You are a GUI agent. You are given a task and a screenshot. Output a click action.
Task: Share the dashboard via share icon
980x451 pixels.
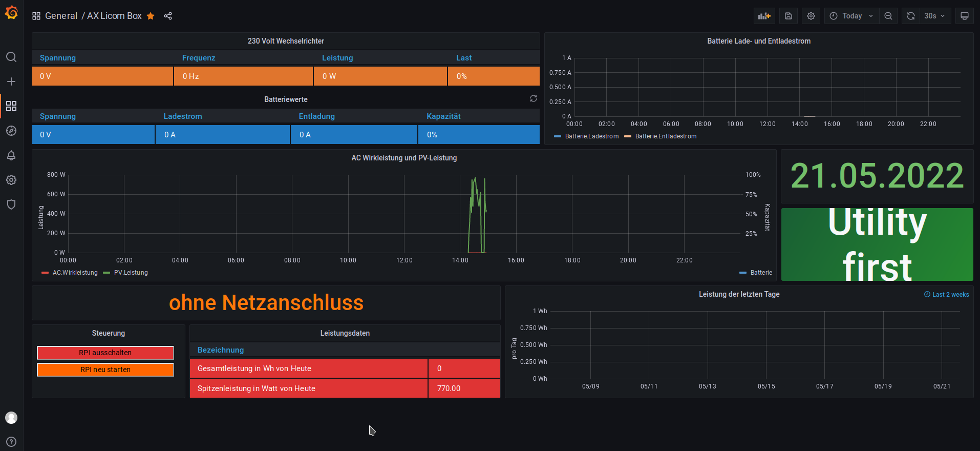pyautogui.click(x=168, y=16)
